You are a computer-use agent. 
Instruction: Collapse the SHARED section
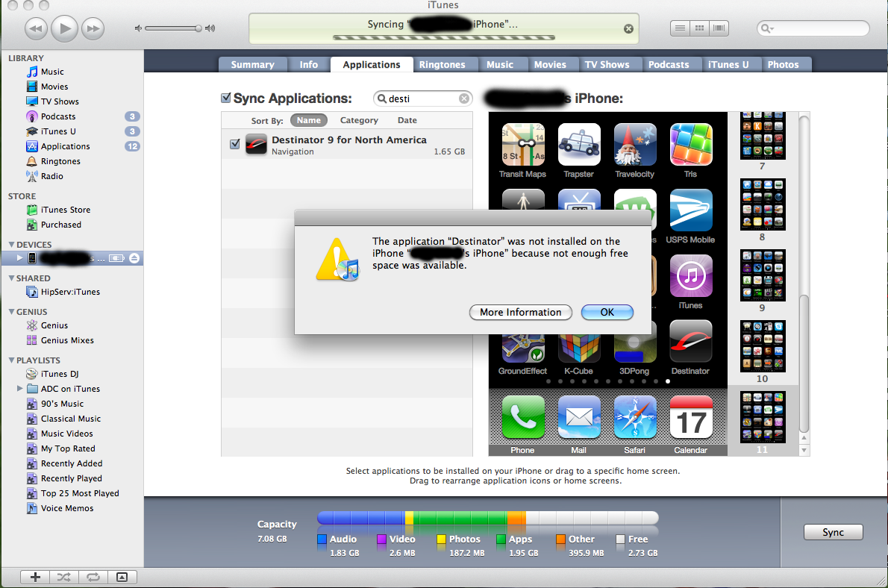pos(11,278)
